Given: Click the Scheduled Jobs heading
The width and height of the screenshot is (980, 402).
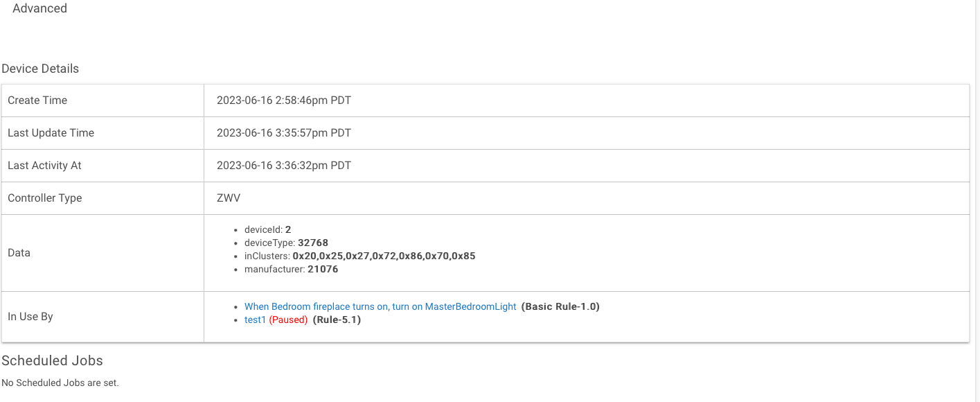Looking at the screenshot, I should pyautogui.click(x=52, y=360).
